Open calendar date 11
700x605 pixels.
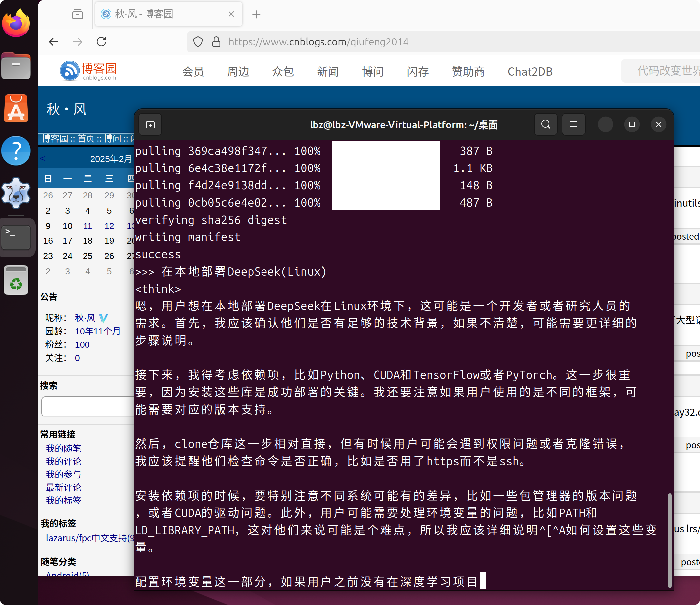point(87,226)
